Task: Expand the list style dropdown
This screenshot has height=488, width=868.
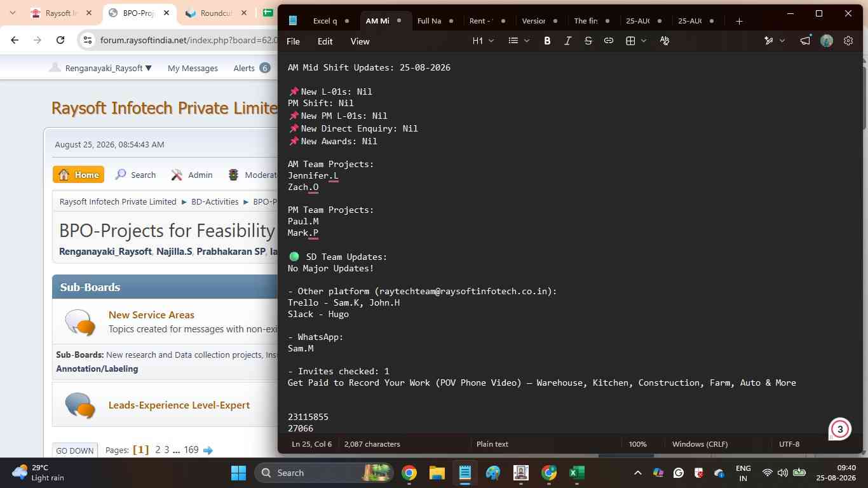Action: click(x=519, y=41)
